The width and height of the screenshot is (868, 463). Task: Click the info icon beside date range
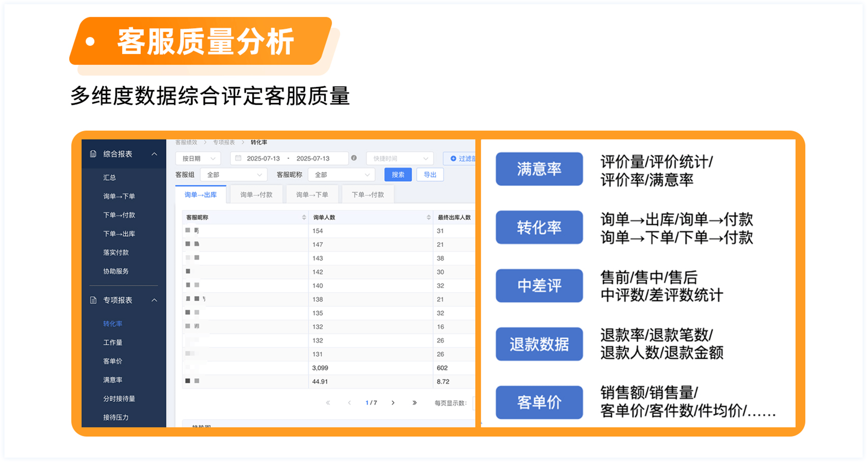coord(354,158)
